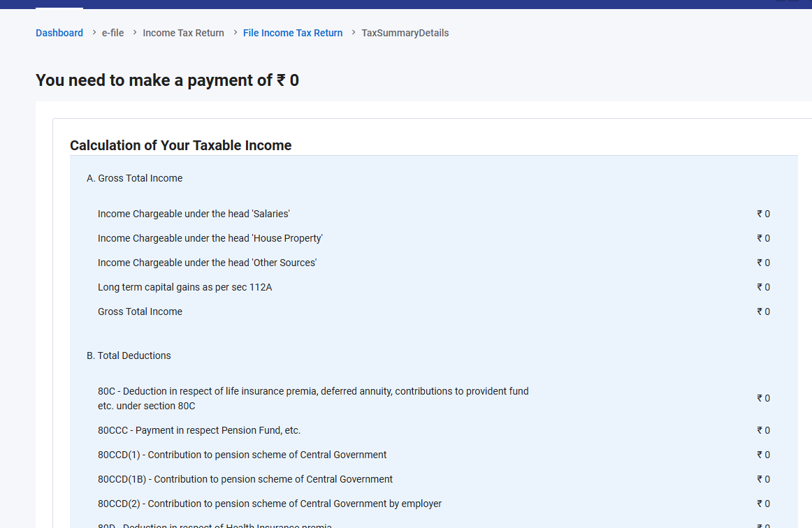Select the Income Tax Return breadcrumb
The image size is (812, 528).
[183, 33]
